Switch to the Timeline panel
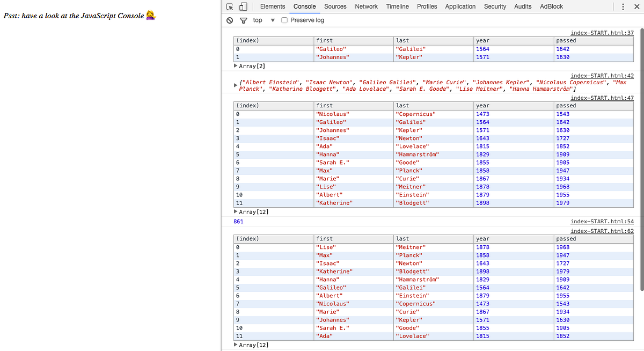This screenshot has width=644, height=351. (x=397, y=6)
